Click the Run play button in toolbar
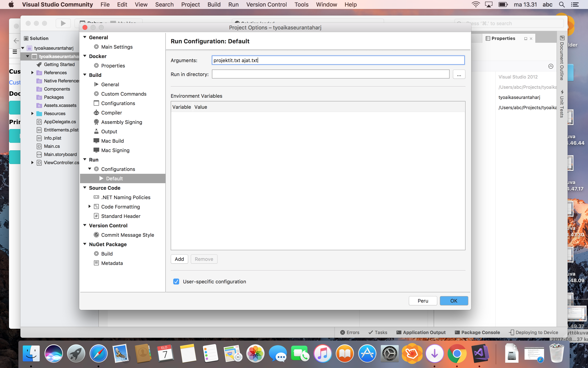 (x=63, y=23)
